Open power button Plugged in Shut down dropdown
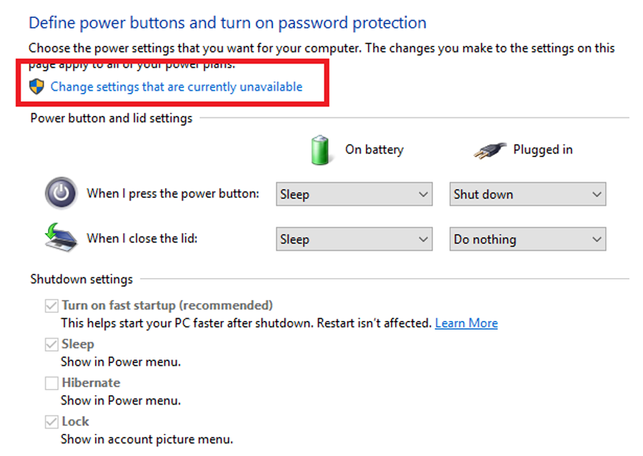 pos(528,194)
